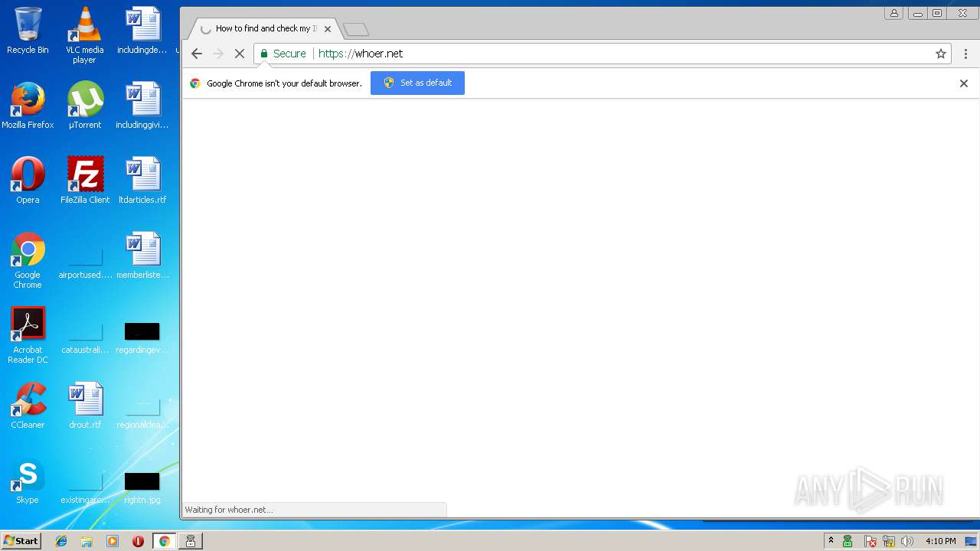The width and height of the screenshot is (980, 551).
Task: Open the Windows Start menu
Action: point(21,541)
